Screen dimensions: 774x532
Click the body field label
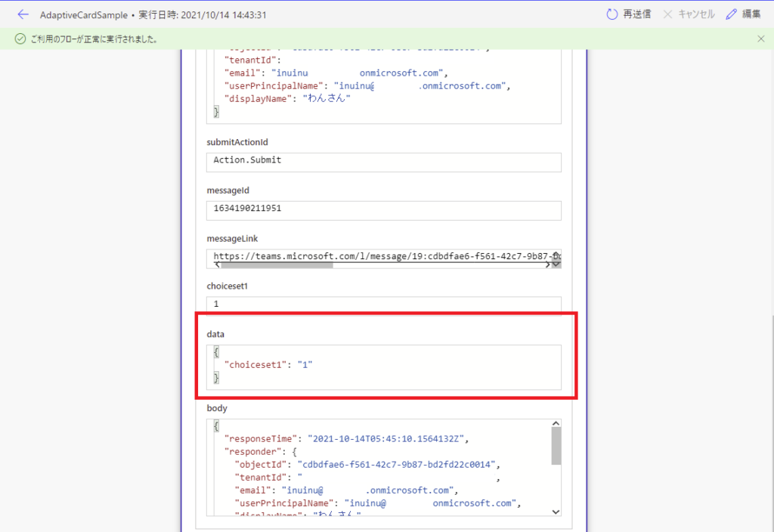(217, 408)
